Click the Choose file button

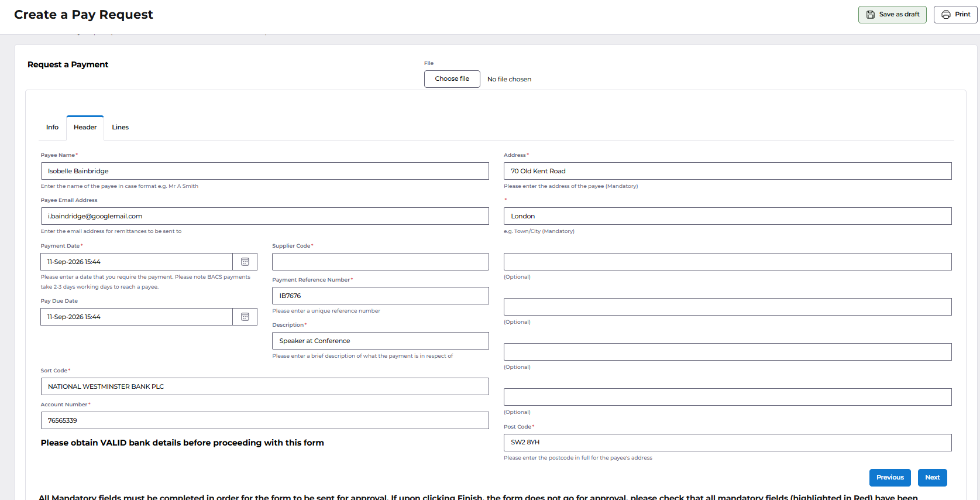click(452, 79)
